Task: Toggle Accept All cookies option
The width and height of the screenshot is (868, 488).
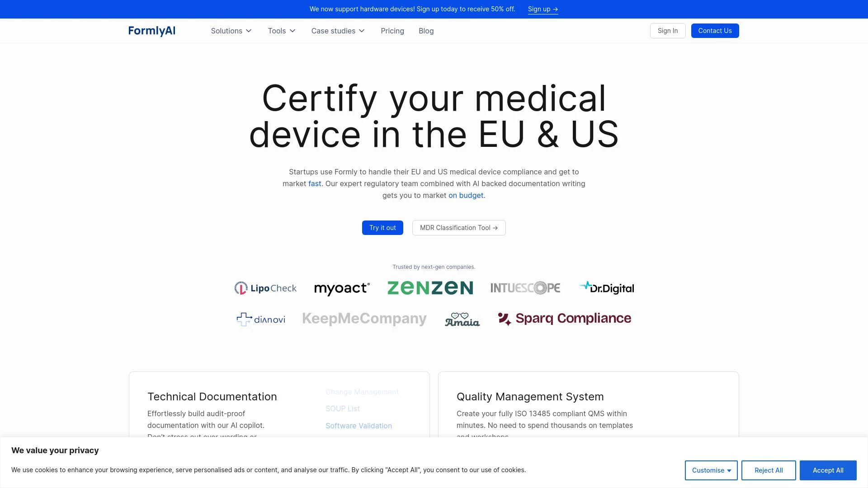Action: click(x=828, y=470)
